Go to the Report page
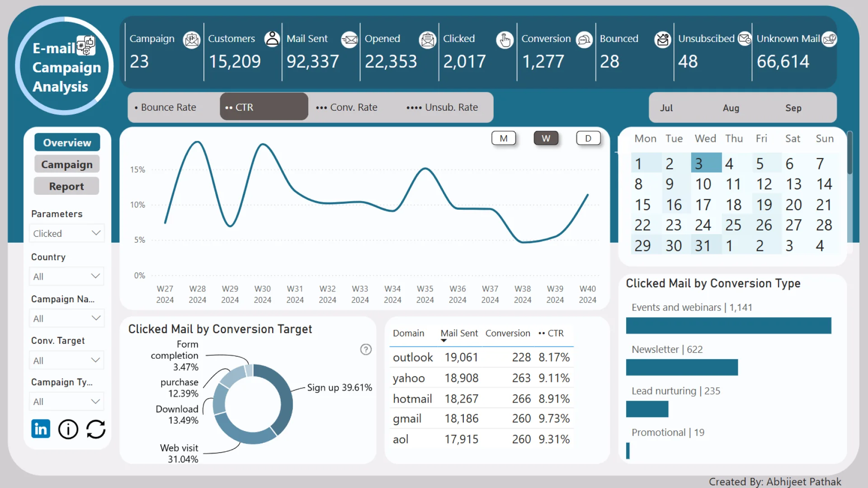This screenshot has height=488, width=868. coord(66,186)
